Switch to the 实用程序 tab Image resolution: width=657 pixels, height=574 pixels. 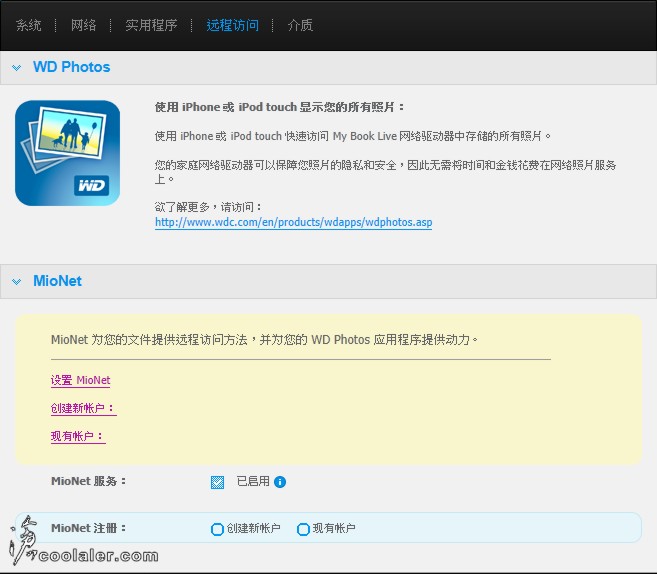tap(151, 25)
